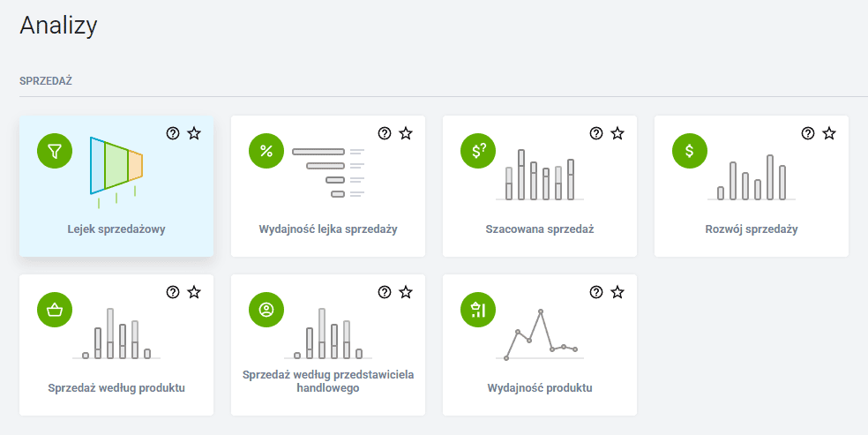Open Sprzedaż według przedstawiciela handlowego report

328,381
